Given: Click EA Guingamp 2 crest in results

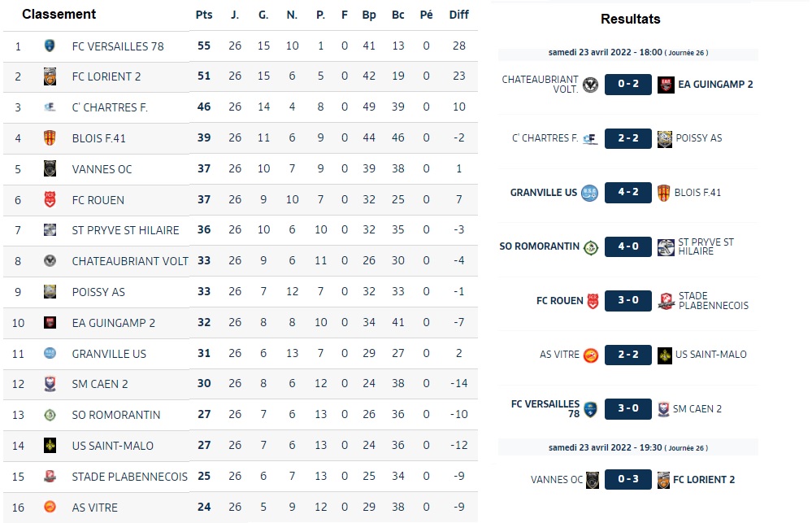Looking at the screenshot, I should [x=666, y=85].
